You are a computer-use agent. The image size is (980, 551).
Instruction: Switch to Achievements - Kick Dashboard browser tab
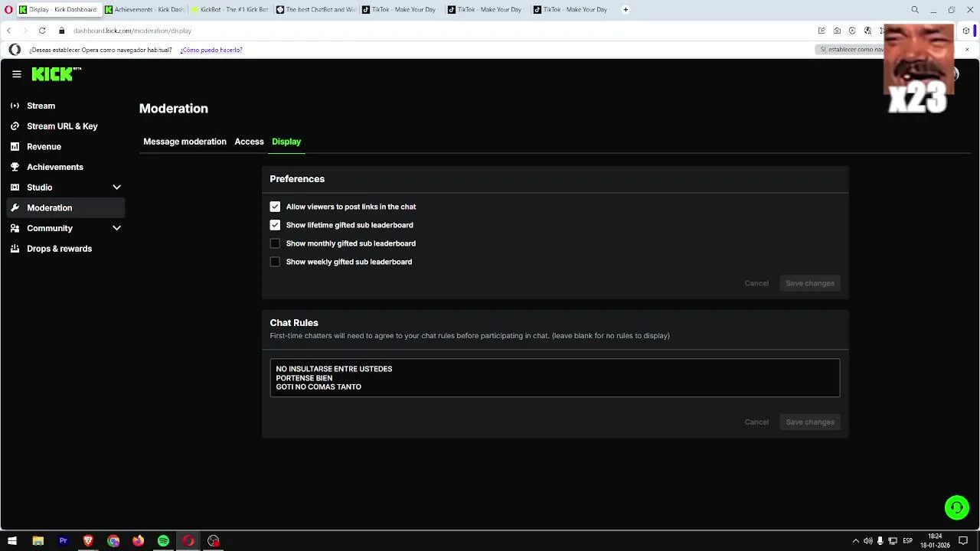[x=145, y=10]
